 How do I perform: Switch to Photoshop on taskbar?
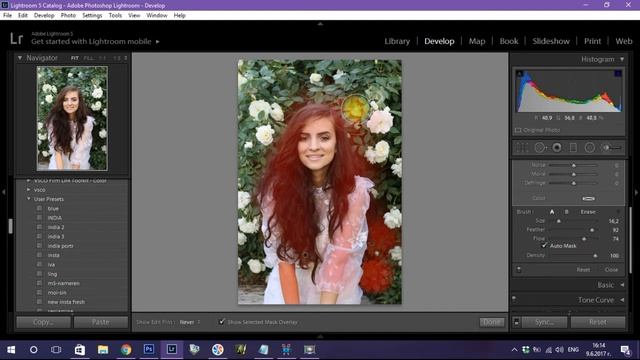tap(149, 350)
